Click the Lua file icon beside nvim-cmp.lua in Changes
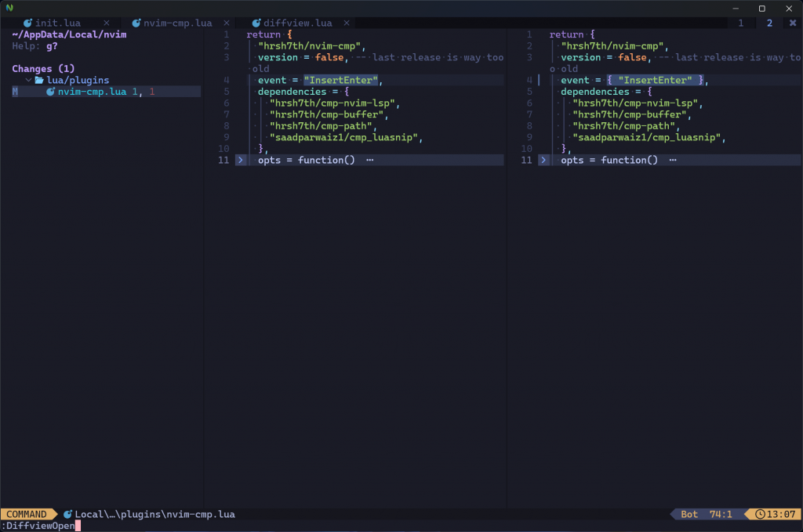 click(x=50, y=92)
